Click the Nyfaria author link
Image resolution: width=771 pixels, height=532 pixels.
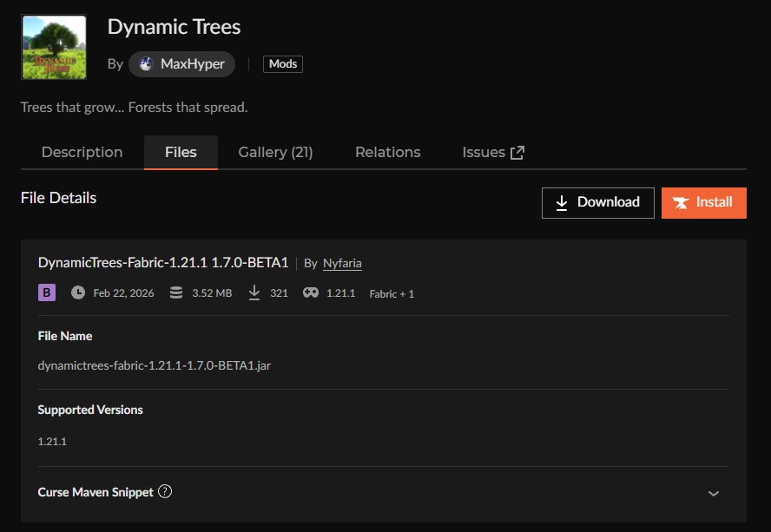(342, 262)
